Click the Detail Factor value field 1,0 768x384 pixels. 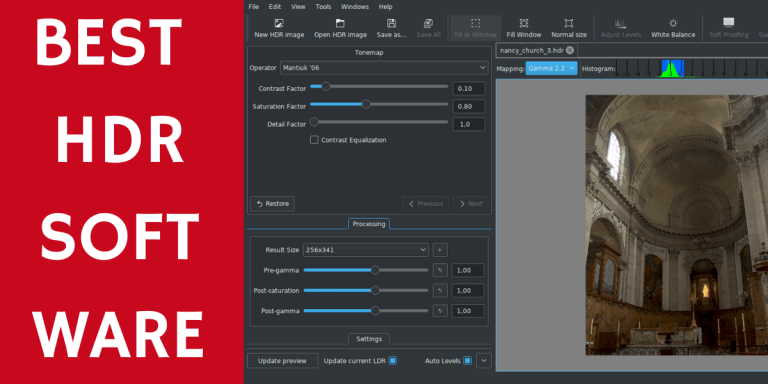469,124
